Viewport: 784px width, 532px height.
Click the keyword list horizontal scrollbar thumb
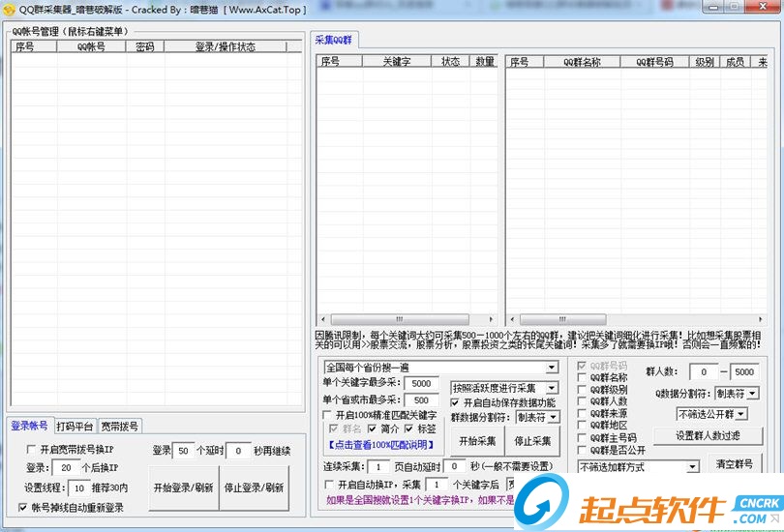(400, 318)
